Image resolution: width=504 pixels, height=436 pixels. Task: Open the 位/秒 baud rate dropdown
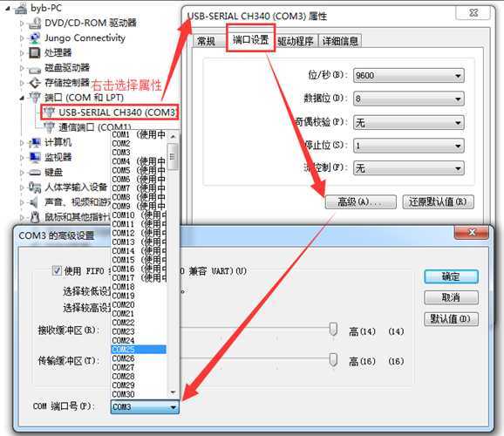coord(409,76)
